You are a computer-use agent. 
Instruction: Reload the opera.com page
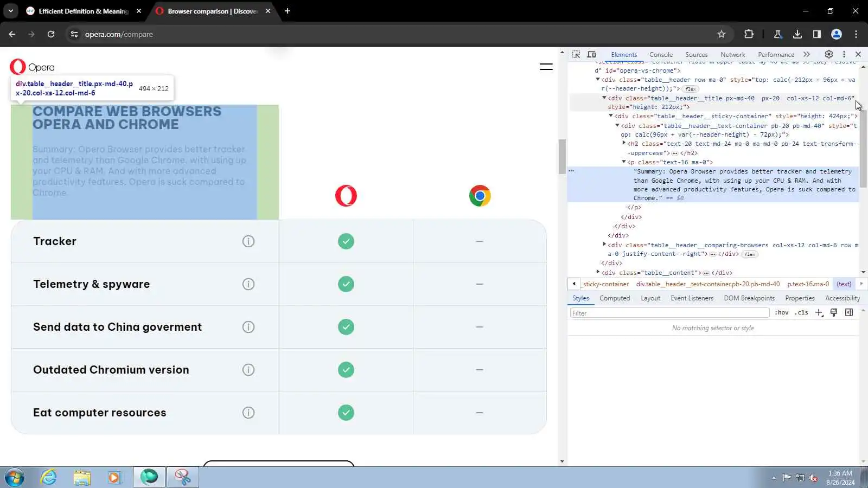(x=51, y=34)
